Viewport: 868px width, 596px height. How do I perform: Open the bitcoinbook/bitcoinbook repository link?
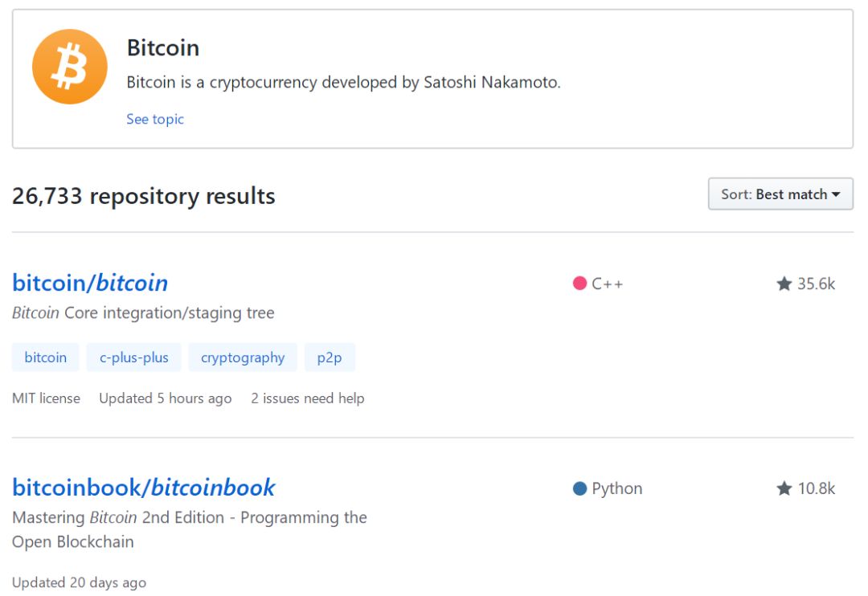pyautogui.click(x=143, y=488)
